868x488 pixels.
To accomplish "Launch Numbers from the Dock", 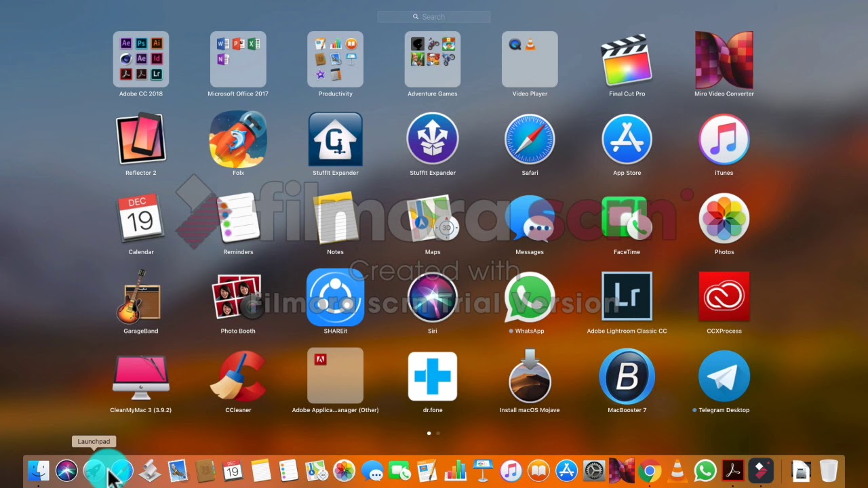I will [455, 470].
